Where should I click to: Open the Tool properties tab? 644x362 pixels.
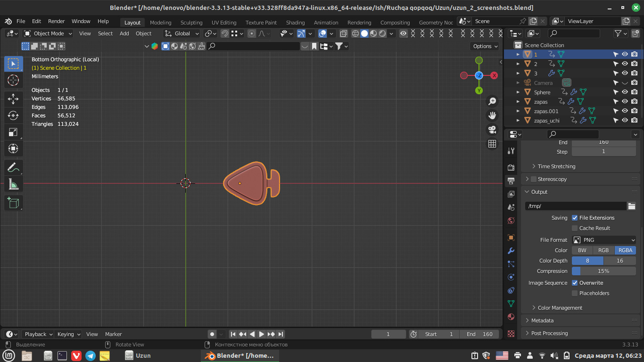pos(511,151)
